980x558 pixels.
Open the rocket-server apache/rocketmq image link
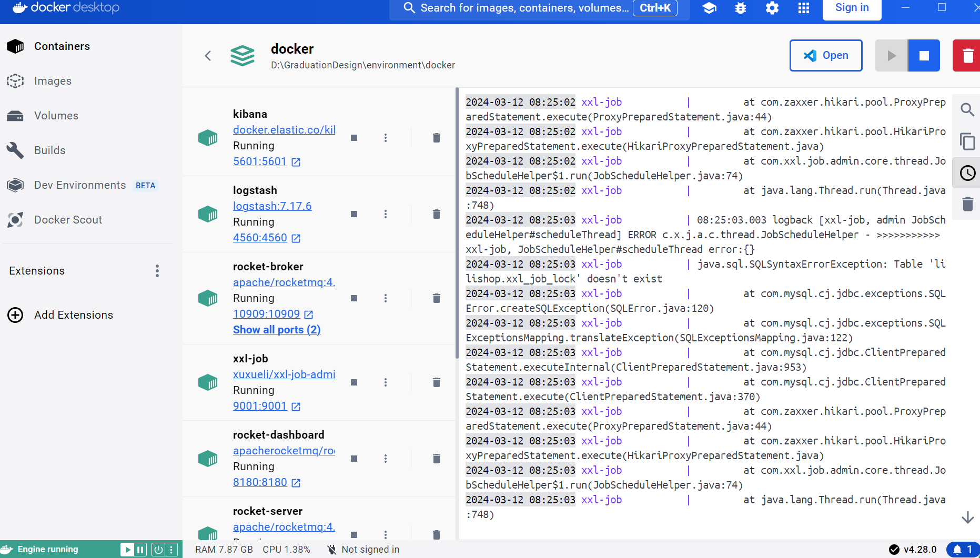click(x=284, y=527)
